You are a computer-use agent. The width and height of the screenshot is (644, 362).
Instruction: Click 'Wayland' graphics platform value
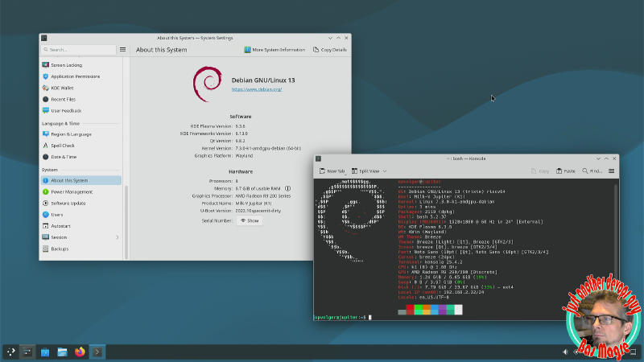pyautogui.click(x=244, y=156)
